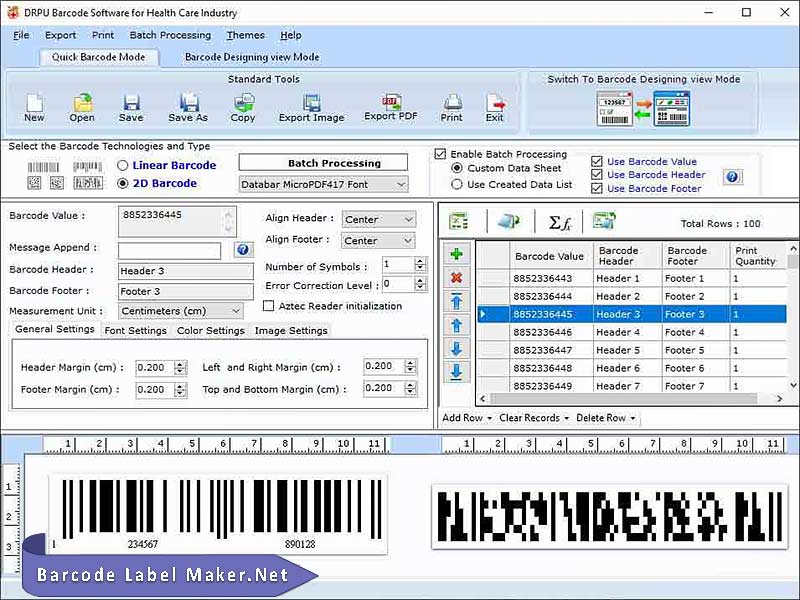Toggle Use Barcode Value checkbox
This screenshot has width=800, height=600.
point(596,161)
